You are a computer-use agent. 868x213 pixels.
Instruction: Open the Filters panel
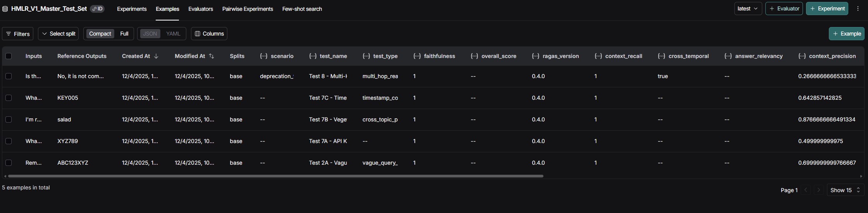pyautogui.click(x=18, y=34)
